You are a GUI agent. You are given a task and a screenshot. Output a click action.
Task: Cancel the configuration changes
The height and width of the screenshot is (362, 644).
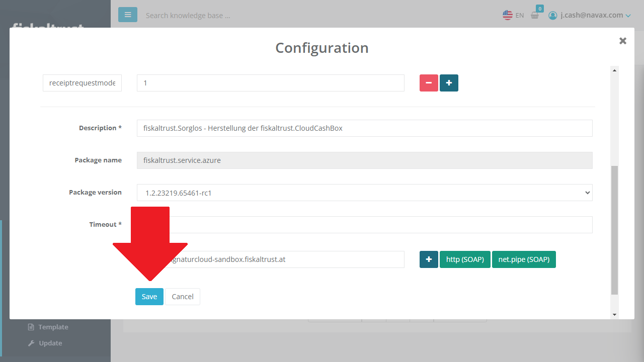tap(183, 297)
